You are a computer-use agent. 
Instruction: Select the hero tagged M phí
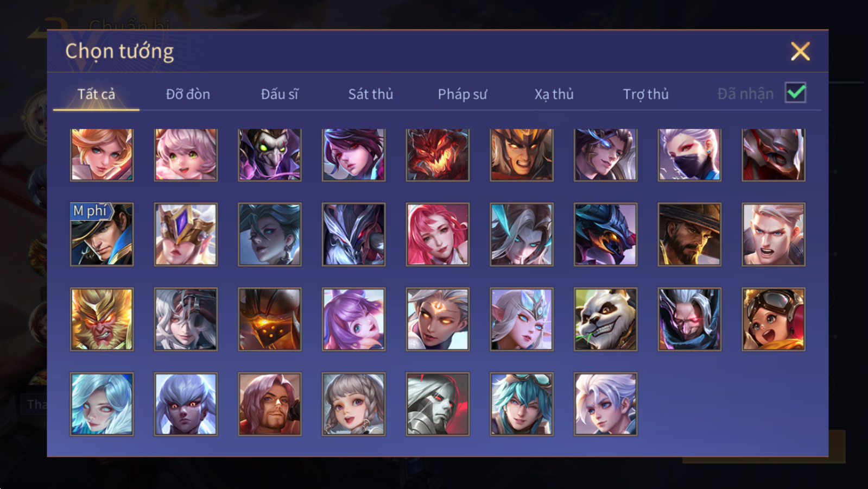[x=102, y=234]
